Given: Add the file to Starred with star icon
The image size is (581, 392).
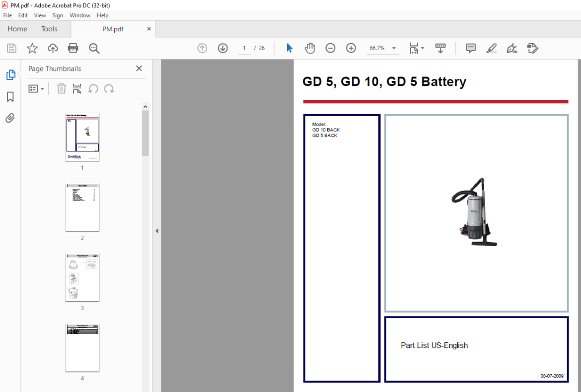Looking at the screenshot, I should point(32,48).
